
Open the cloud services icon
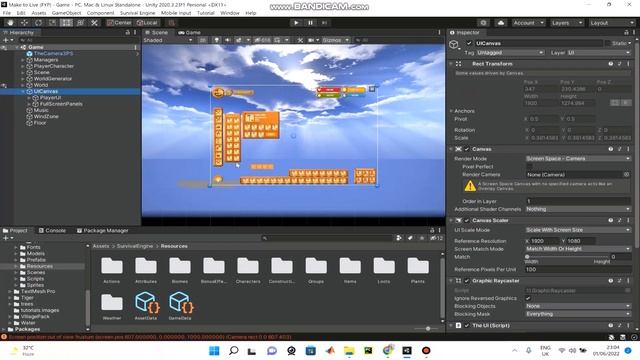click(501, 23)
